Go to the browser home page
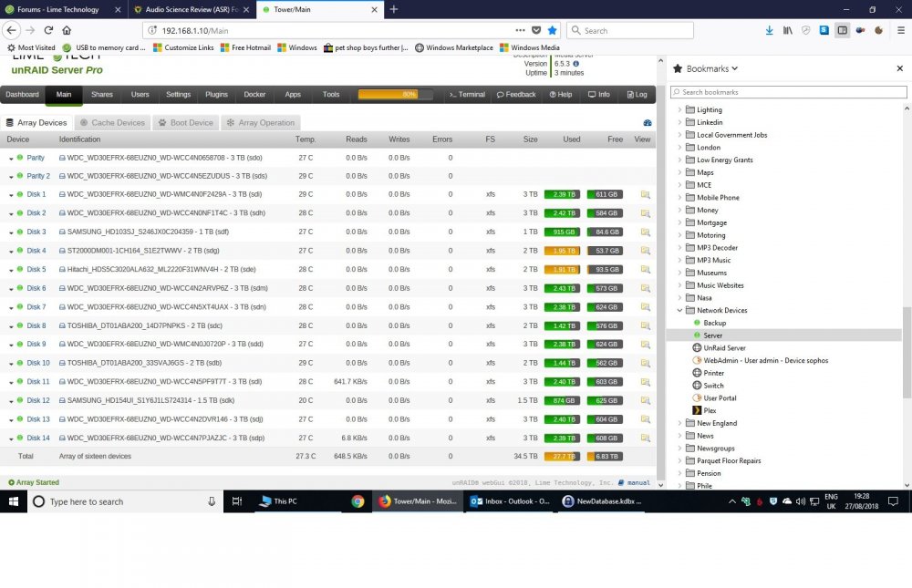Viewport: 912px width, 588px height. coord(67,30)
